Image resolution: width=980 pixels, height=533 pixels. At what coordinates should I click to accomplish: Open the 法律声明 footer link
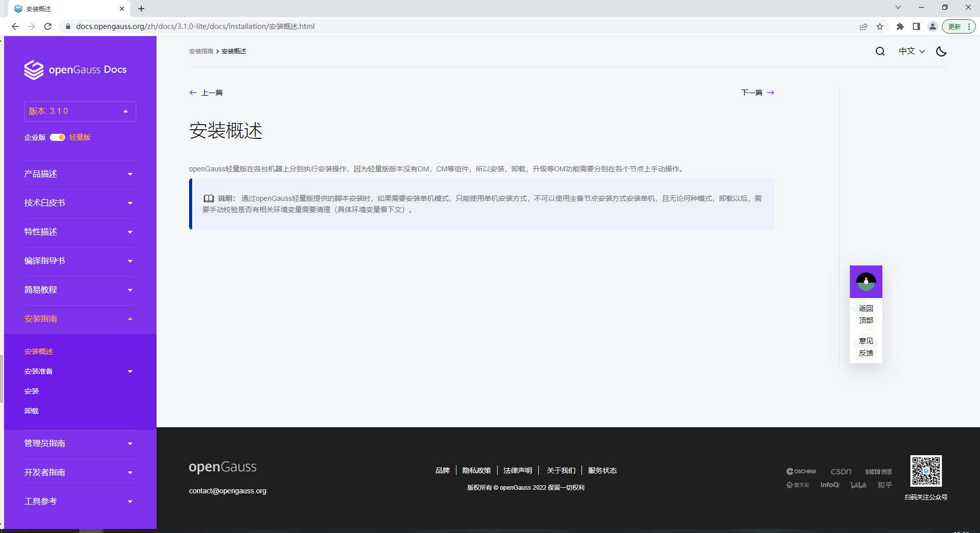tap(518, 470)
